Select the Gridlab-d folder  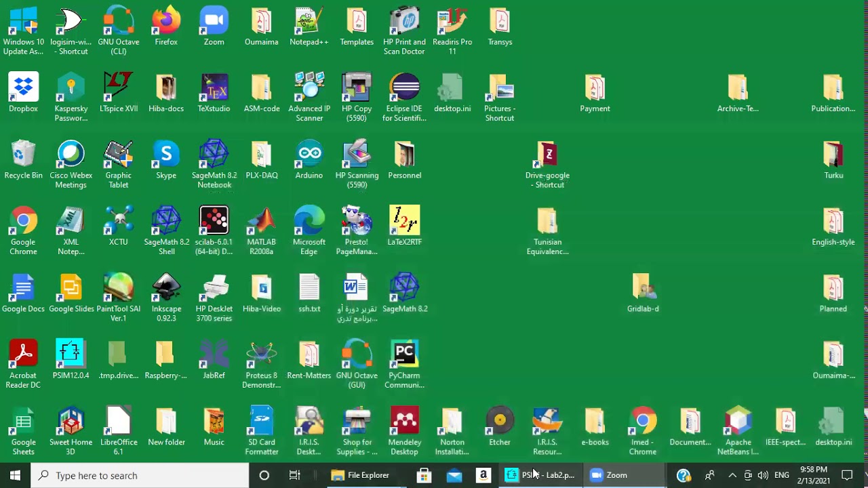click(643, 293)
